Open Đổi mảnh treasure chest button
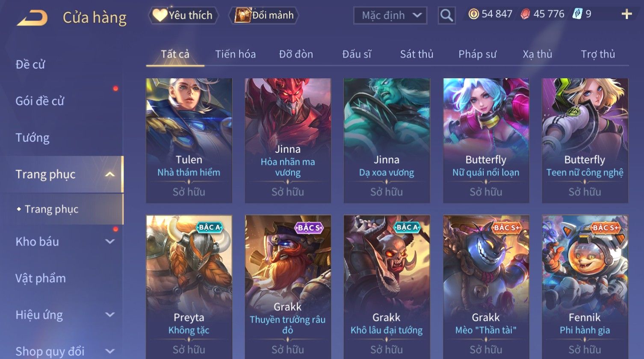644x359 pixels. point(263,15)
